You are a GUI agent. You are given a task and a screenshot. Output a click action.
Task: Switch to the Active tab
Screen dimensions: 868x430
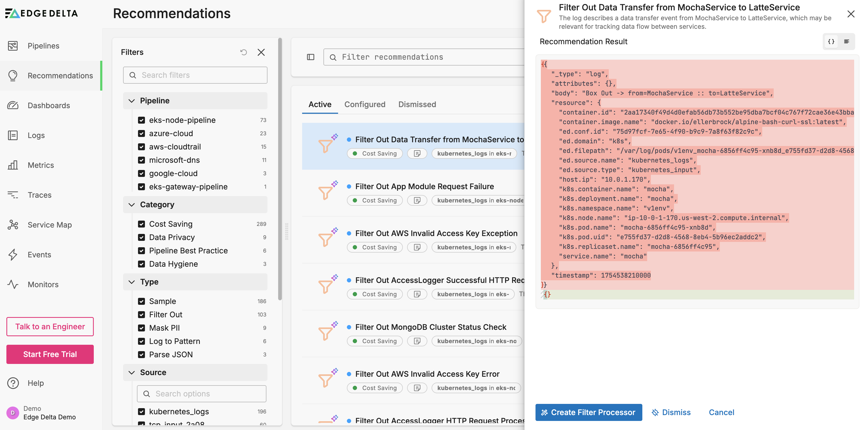(320, 104)
